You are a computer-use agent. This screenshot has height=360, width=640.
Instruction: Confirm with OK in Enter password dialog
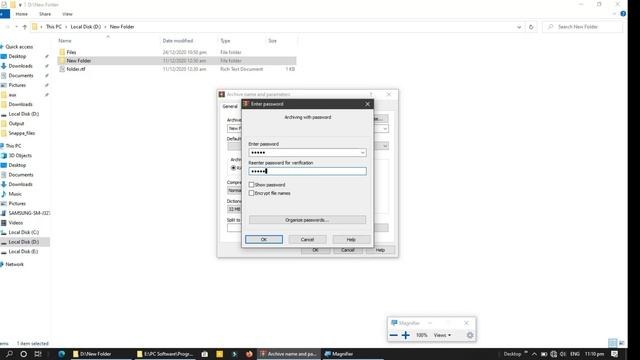point(264,240)
